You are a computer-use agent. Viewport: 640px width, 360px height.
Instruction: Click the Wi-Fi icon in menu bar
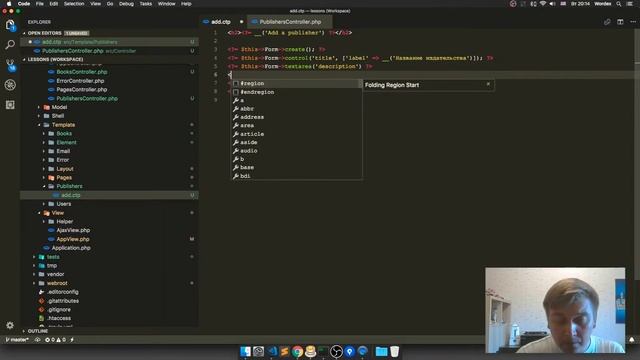(543, 4)
